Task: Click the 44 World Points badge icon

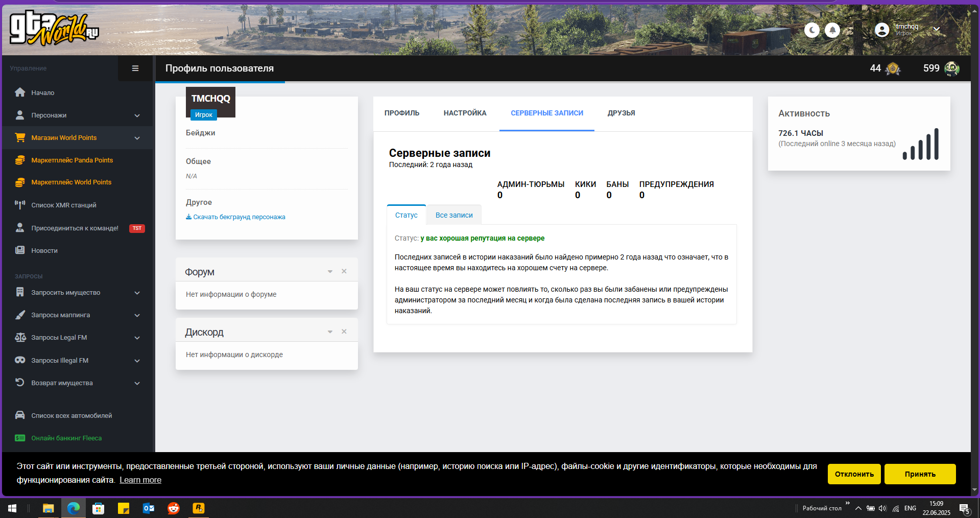Action: point(893,68)
